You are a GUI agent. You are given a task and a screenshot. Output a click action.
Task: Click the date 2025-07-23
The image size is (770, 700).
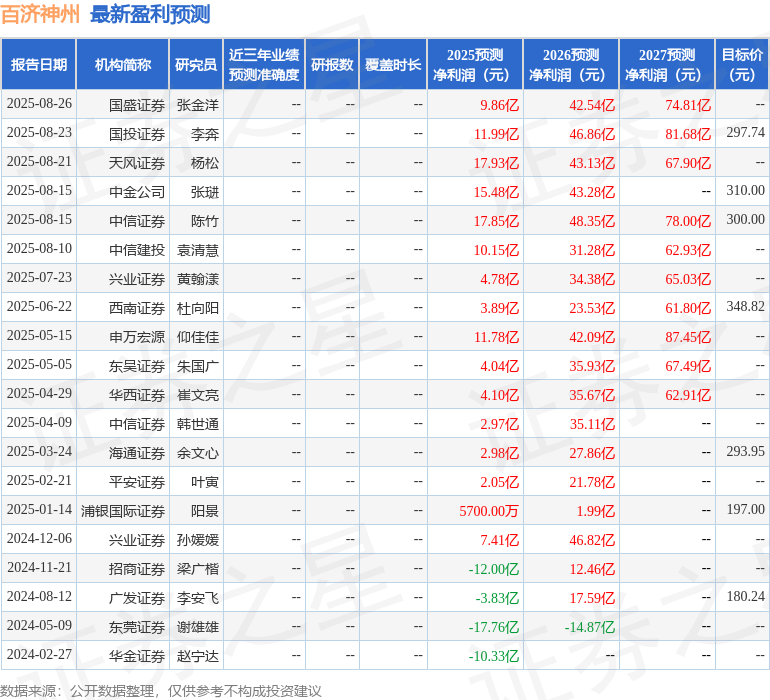pyautogui.click(x=39, y=278)
